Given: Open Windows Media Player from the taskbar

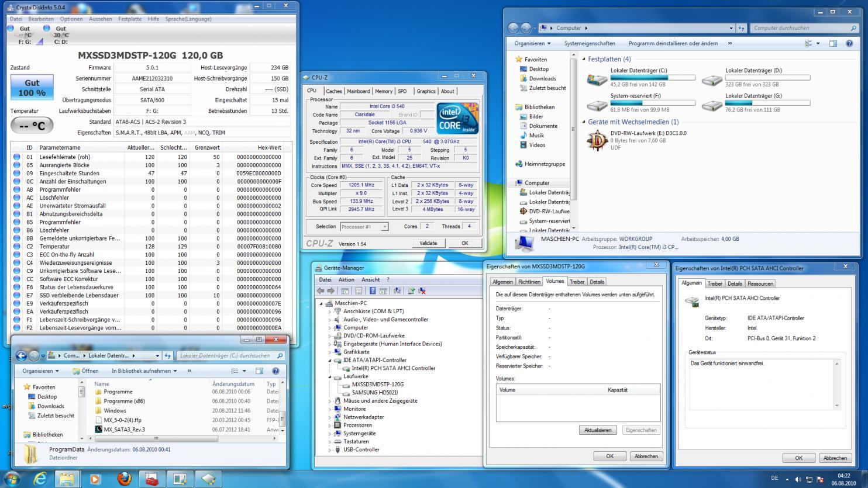Looking at the screenshot, I should pos(95,479).
